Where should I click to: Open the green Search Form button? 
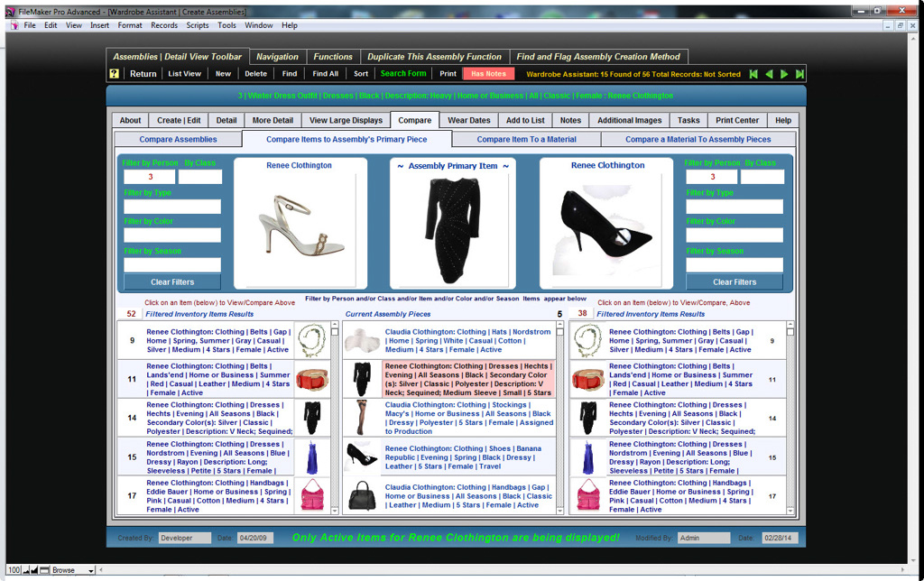point(403,73)
